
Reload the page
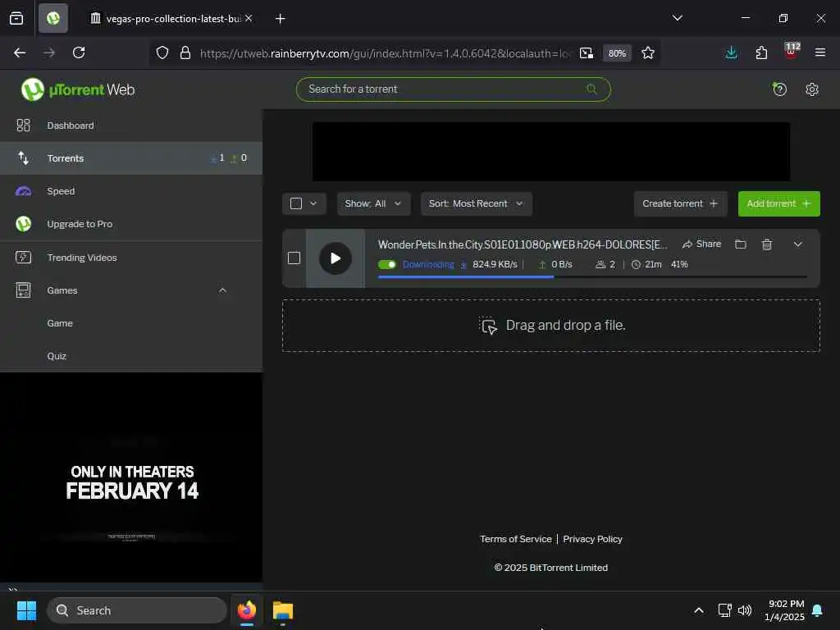[x=79, y=52]
